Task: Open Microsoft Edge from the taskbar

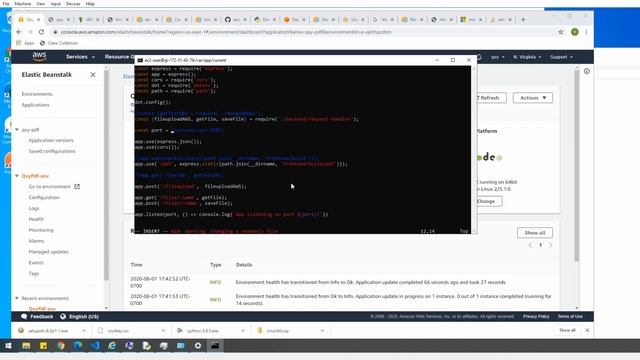Action: 78,346
